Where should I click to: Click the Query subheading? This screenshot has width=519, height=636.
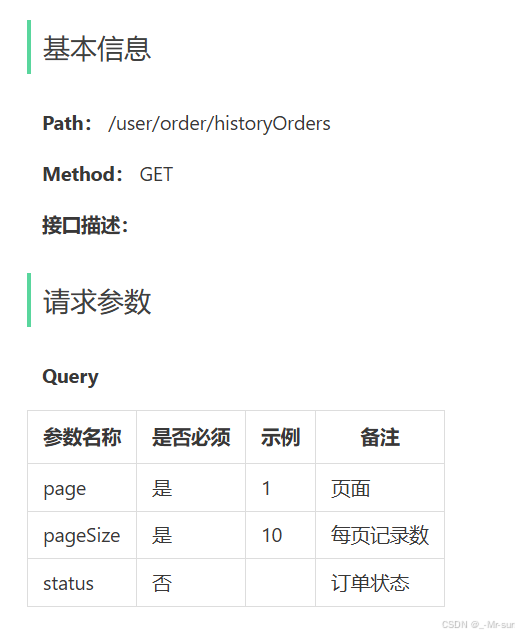point(71,377)
